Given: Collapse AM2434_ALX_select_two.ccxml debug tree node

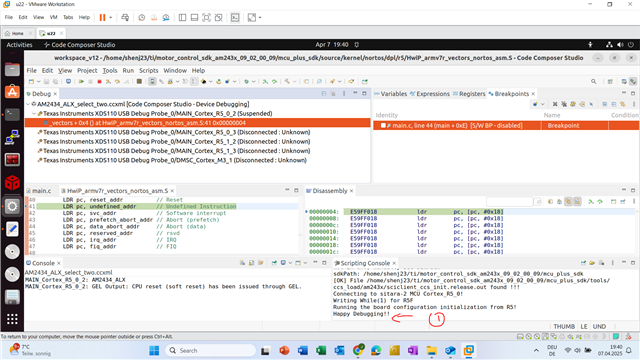Looking at the screenshot, I should 28,104.
